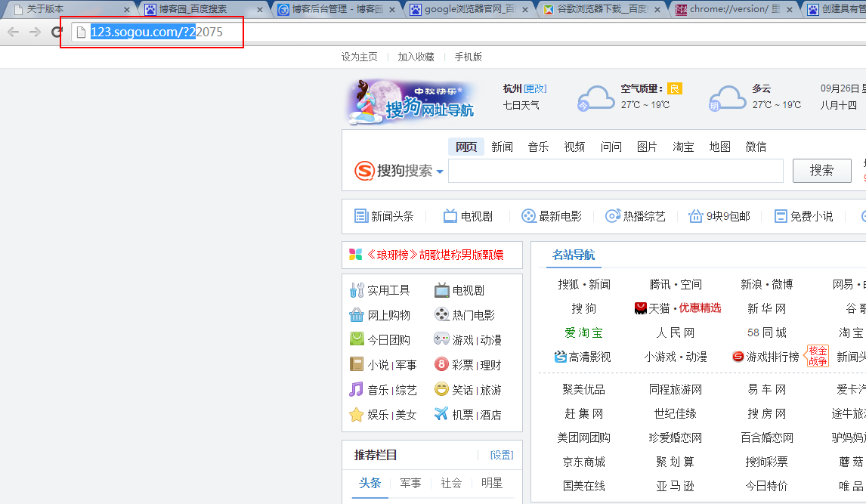Click the 核金战争 red badge
This screenshot has width=866, height=504.
click(x=818, y=356)
